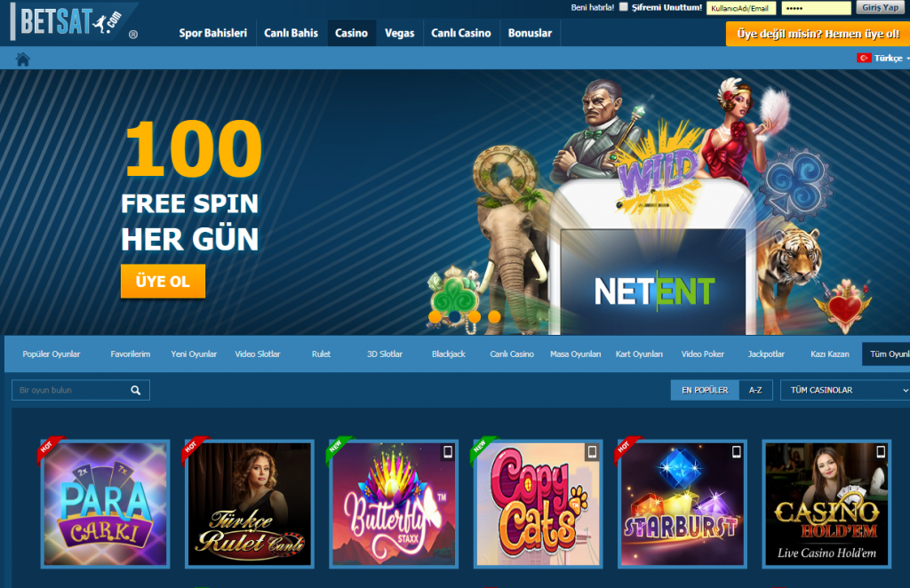Screen dimensions: 910x588
Task: Click the mobile device icon on Copy Cats
Action: 591,452
